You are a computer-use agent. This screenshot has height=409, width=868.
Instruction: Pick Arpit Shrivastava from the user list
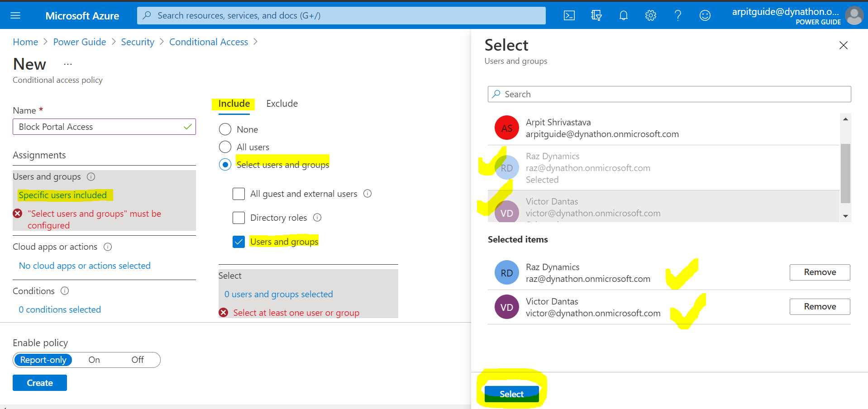click(663, 128)
